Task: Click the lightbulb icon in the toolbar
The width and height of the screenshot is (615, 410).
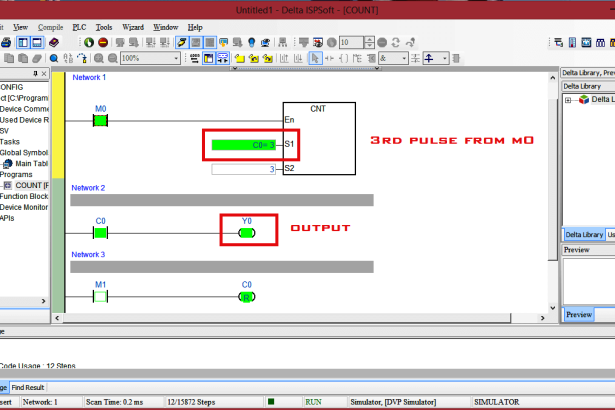Action: click(252, 42)
